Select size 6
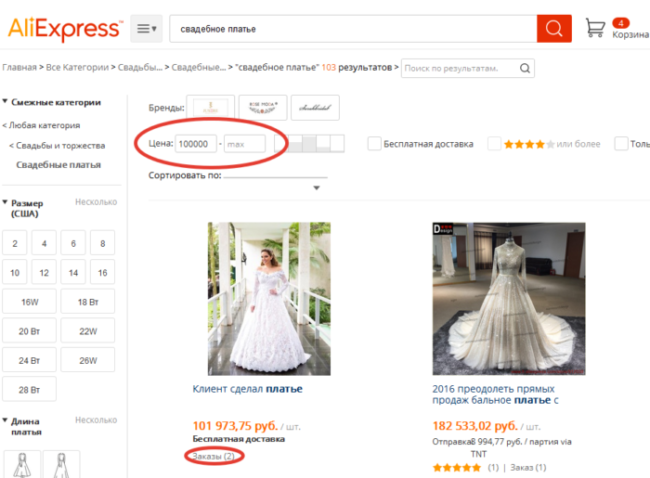This screenshot has height=478, width=650. (73, 243)
